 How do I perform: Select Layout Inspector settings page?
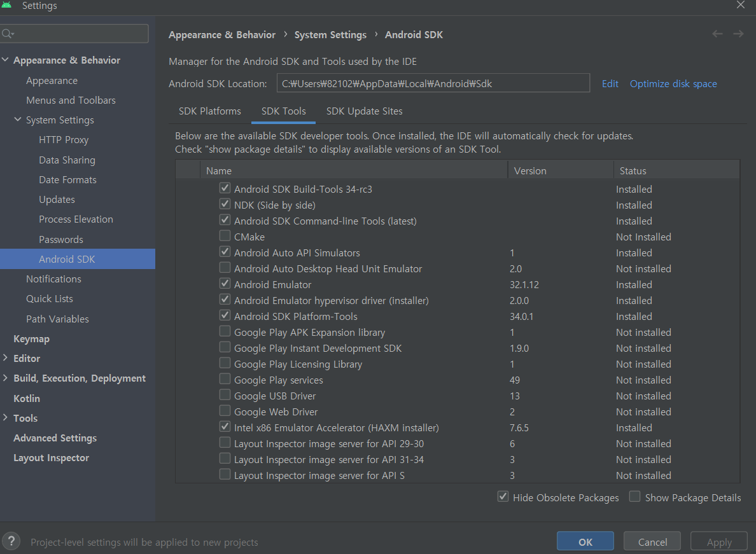coord(51,458)
